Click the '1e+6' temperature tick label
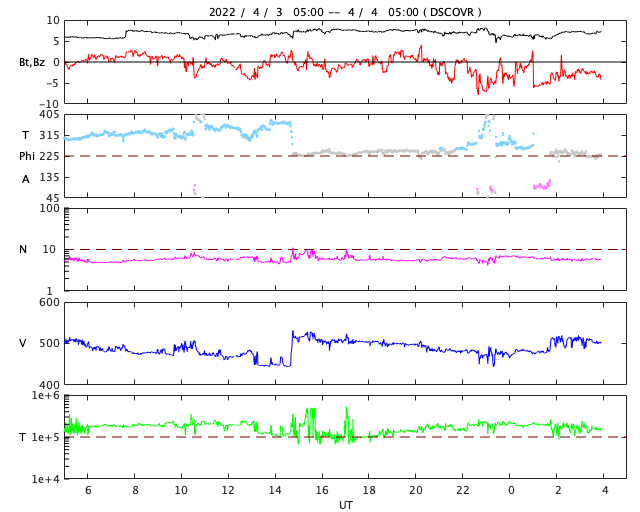This screenshot has width=640, height=512. (x=46, y=395)
